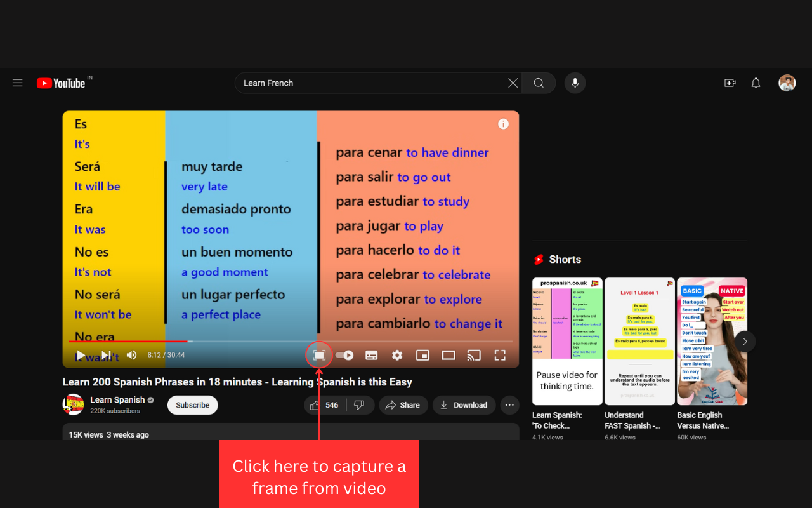Viewport: 812px width, 508px height.
Task: Open the playback settings gear
Action: click(x=396, y=354)
